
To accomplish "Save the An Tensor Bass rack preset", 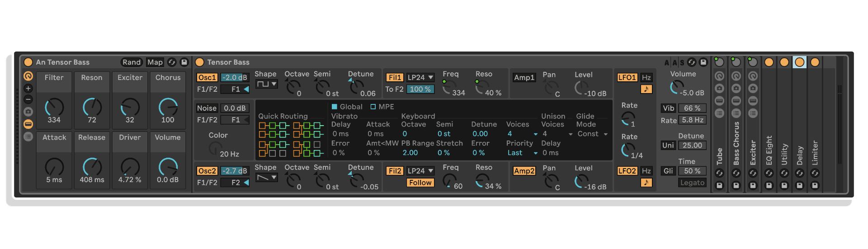I will (184, 62).
